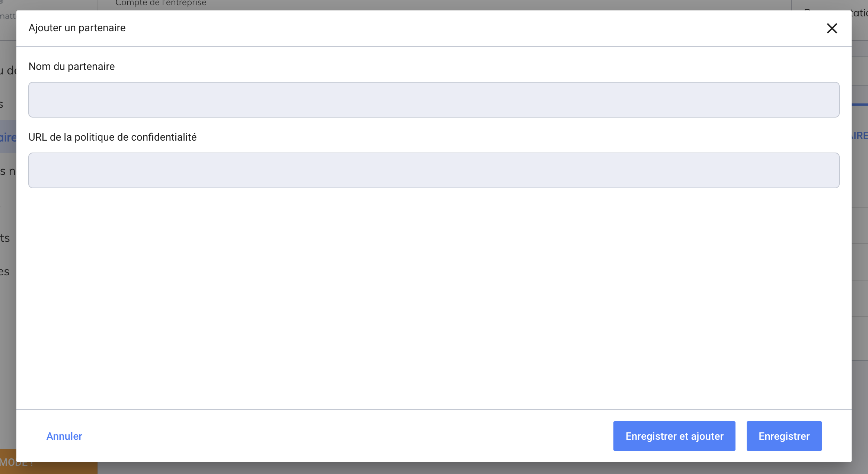
Task: Click Enregistrer et ajouter button
Action: pyautogui.click(x=674, y=436)
